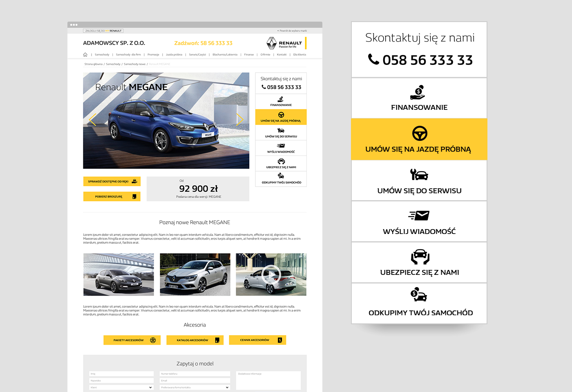Click the large flying envelope icon in the enlarged panel

(419, 215)
